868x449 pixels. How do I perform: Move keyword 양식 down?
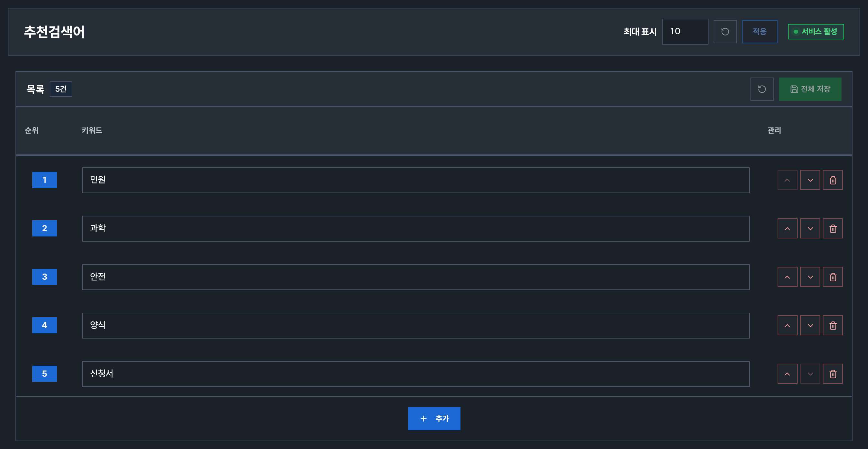point(810,325)
